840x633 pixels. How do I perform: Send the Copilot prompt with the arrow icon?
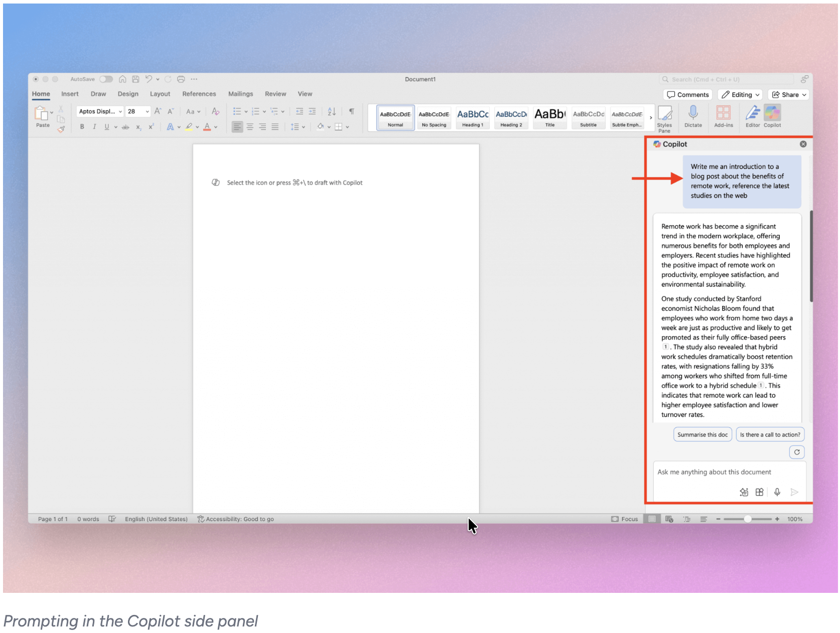tap(794, 492)
